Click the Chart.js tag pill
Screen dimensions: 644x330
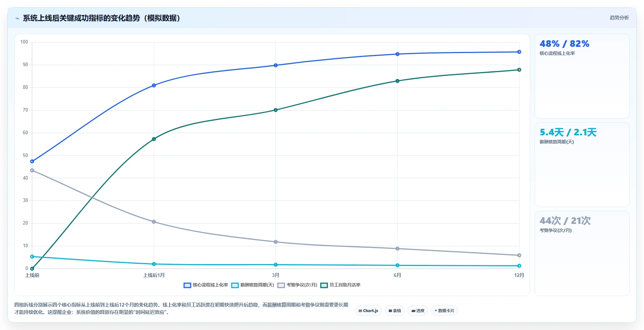click(x=368, y=311)
